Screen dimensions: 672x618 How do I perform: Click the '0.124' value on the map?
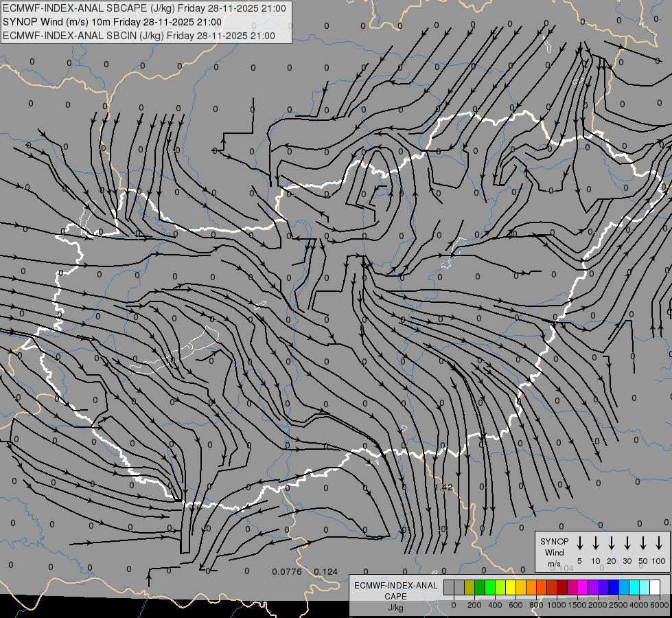(x=326, y=572)
